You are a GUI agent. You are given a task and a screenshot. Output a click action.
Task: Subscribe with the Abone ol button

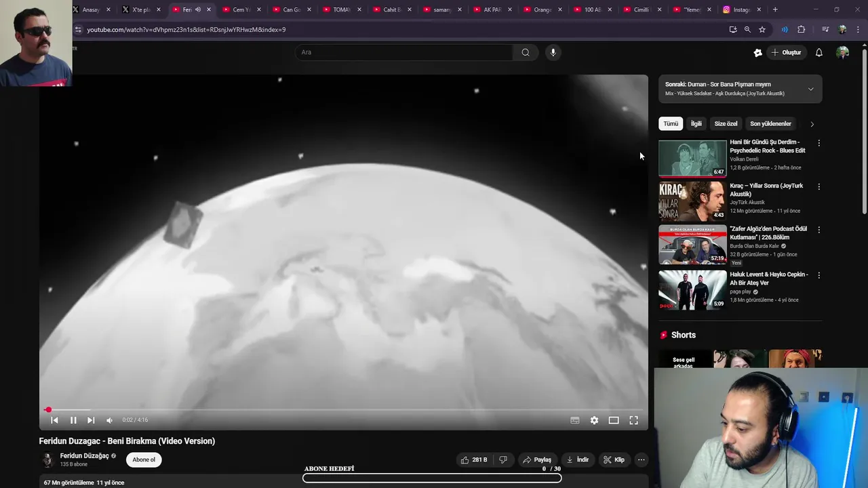[144, 460]
